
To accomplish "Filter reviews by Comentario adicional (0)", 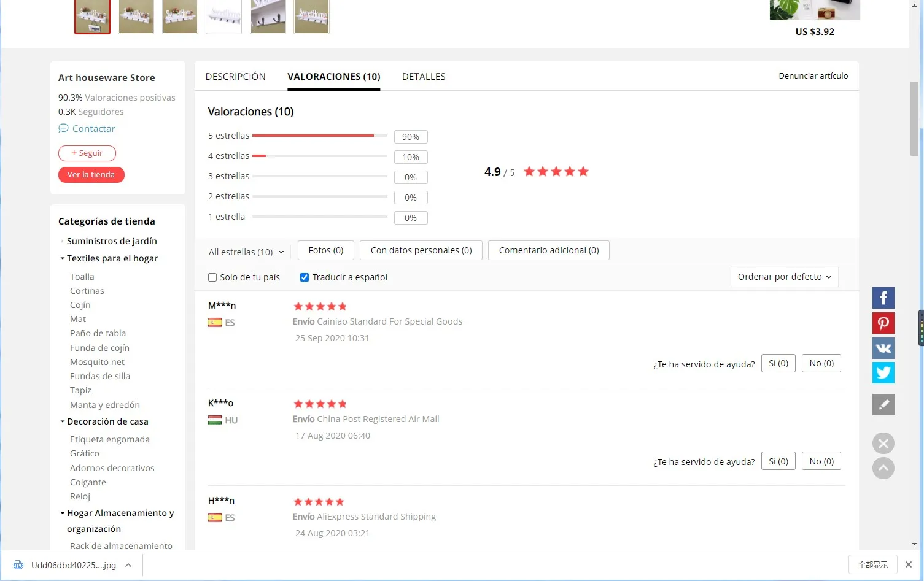I will click(x=549, y=250).
